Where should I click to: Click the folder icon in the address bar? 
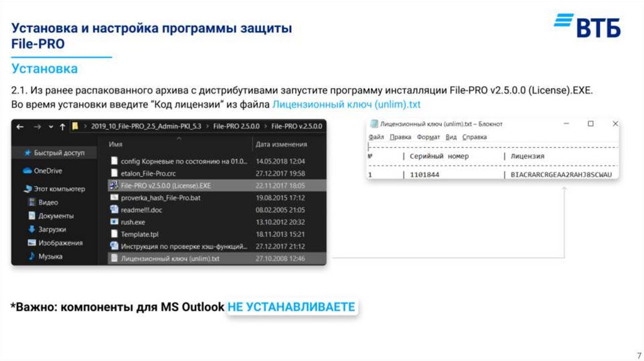[75, 126]
